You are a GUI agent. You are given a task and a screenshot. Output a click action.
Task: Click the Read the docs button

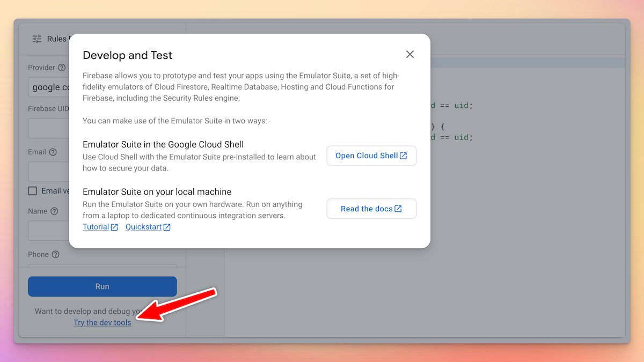371,209
